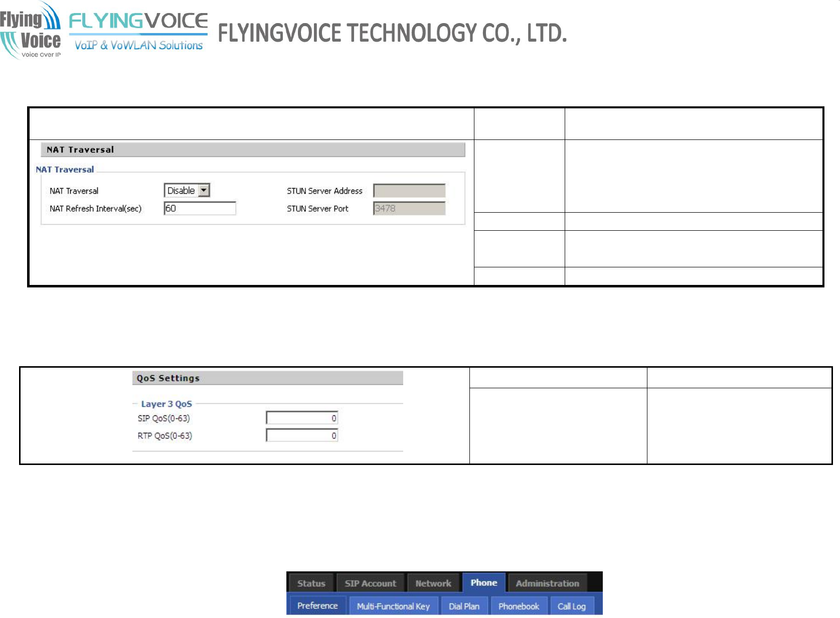Screen dimensions: 840x618
Task: Click the SIP QoS(0-63) label
Action: point(164,418)
